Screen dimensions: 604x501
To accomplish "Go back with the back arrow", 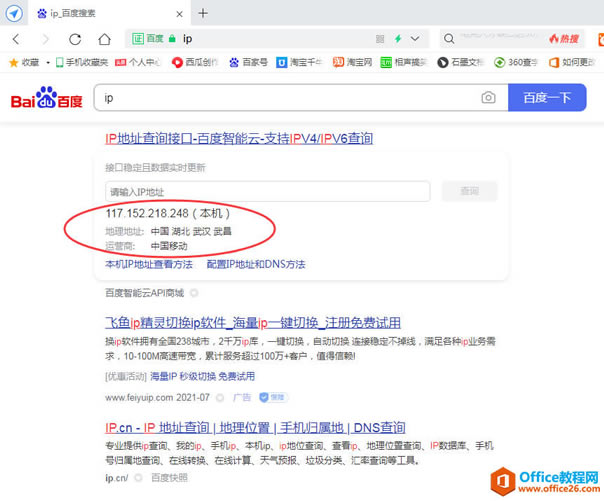I will 16,39.
